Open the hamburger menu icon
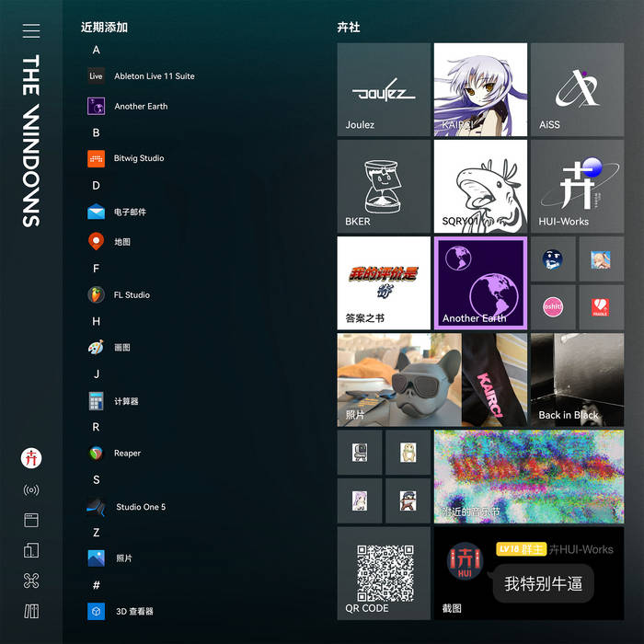 (31, 30)
